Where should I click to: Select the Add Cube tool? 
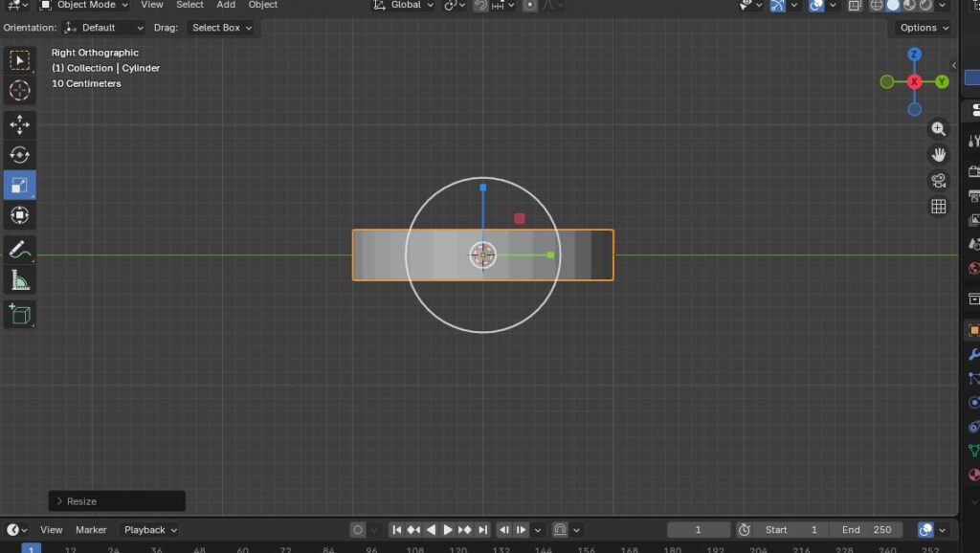pyautogui.click(x=19, y=314)
